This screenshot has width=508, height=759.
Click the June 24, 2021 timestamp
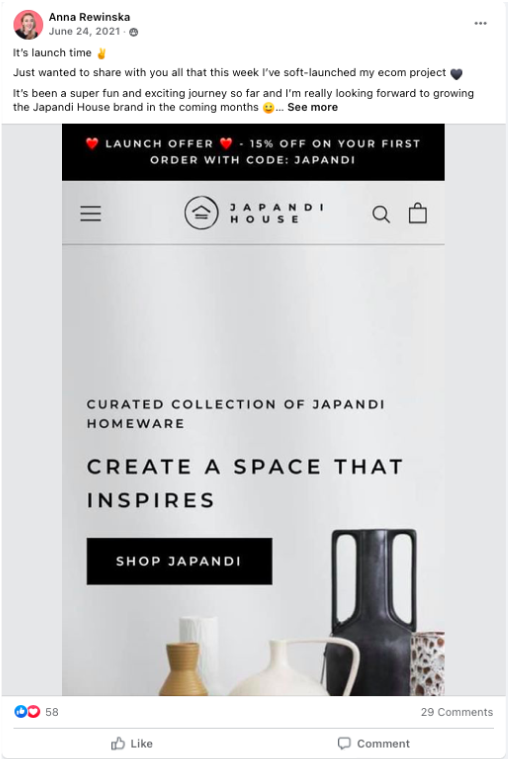click(x=84, y=31)
